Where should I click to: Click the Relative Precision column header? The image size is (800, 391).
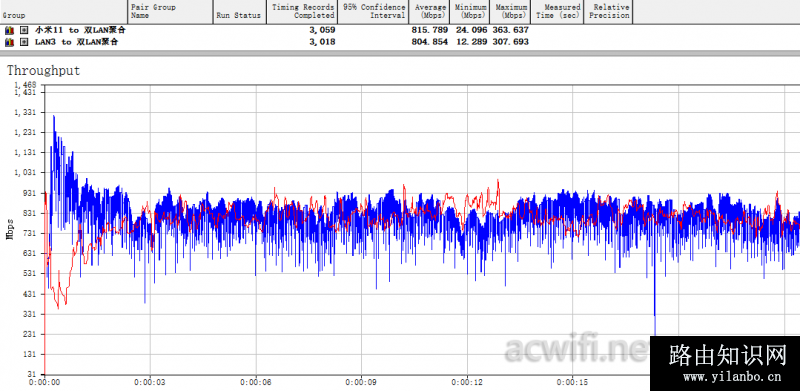tap(608, 12)
